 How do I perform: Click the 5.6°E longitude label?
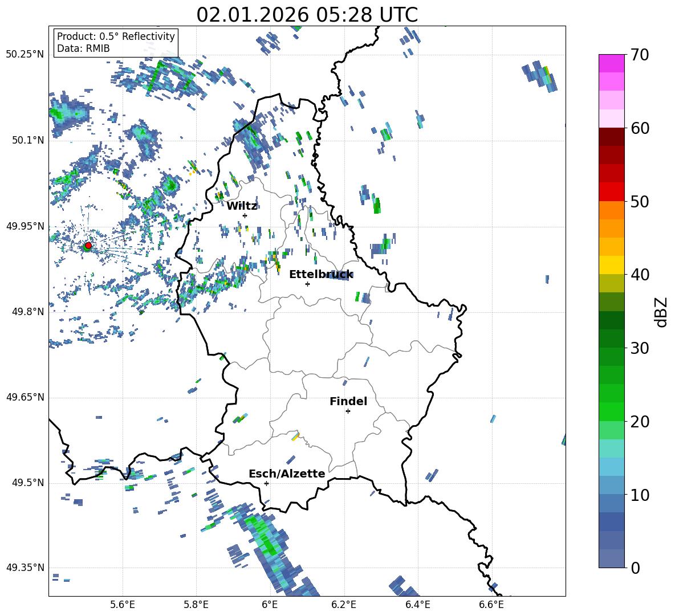pyautogui.click(x=123, y=605)
